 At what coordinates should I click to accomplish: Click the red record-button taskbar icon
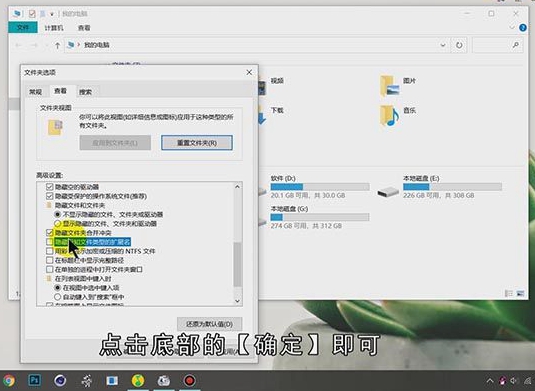coord(189,380)
